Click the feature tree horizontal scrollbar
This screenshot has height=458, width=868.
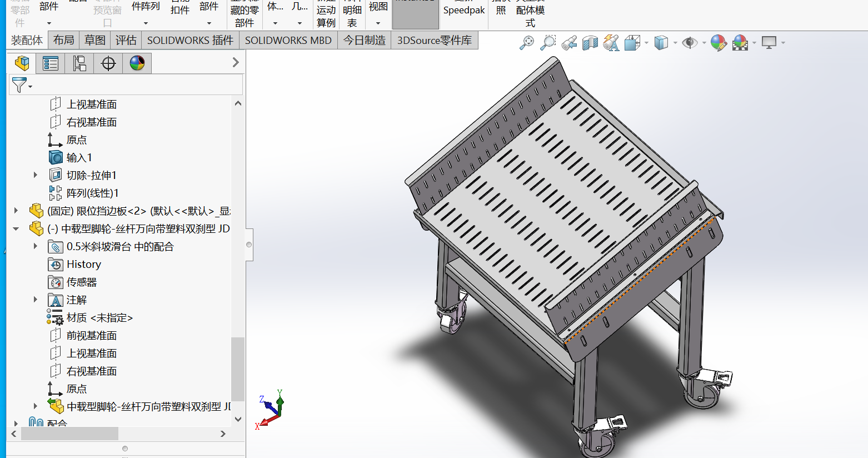69,434
